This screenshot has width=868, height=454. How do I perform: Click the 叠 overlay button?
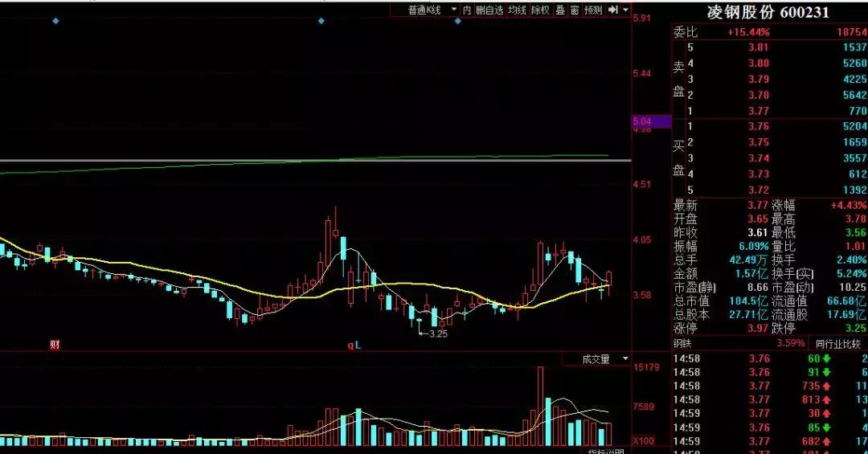click(x=560, y=10)
